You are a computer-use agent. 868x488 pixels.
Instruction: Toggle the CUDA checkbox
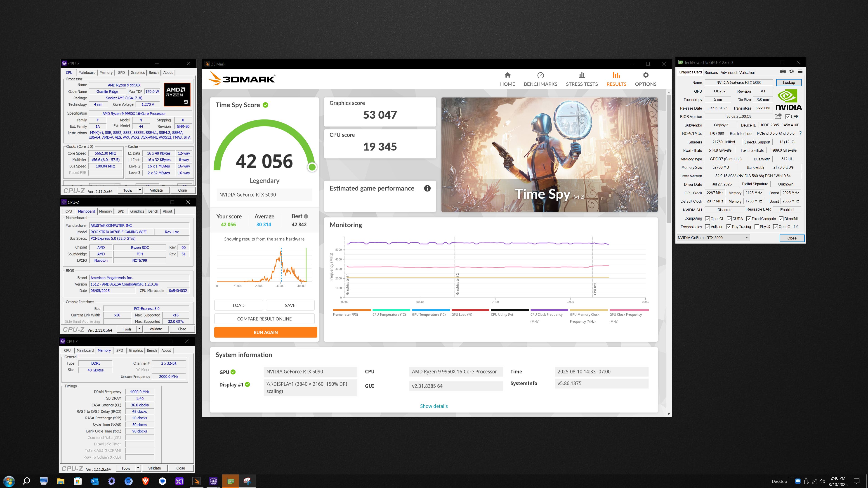pyautogui.click(x=729, y=218)
